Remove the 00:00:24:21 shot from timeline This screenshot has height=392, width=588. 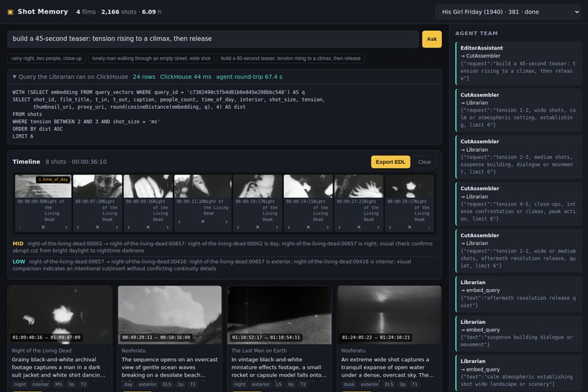coord(309,227)
